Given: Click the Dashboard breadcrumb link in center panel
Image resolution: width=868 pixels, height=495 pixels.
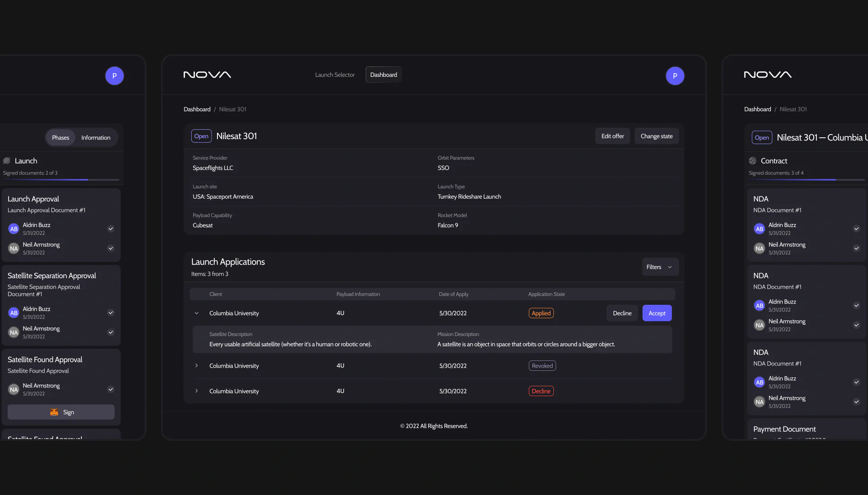Looking at the screenshot, I should click(x=197, y=109).
